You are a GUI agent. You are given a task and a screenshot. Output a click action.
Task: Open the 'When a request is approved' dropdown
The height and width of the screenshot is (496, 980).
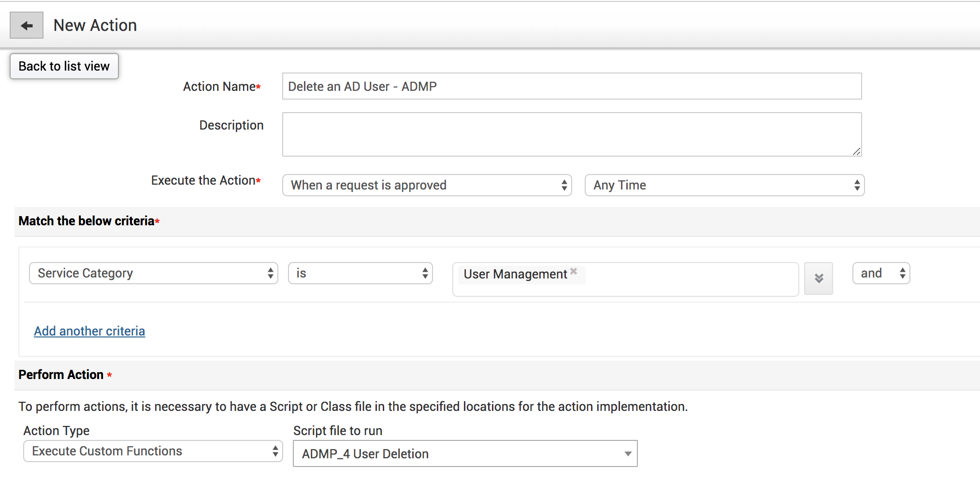(427, 186)
